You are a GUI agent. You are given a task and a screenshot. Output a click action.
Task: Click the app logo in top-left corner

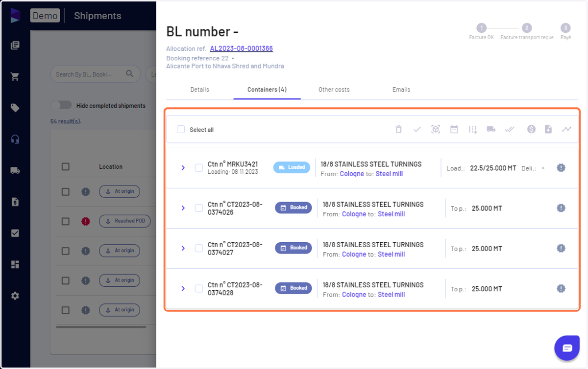(x=15, y=15)
